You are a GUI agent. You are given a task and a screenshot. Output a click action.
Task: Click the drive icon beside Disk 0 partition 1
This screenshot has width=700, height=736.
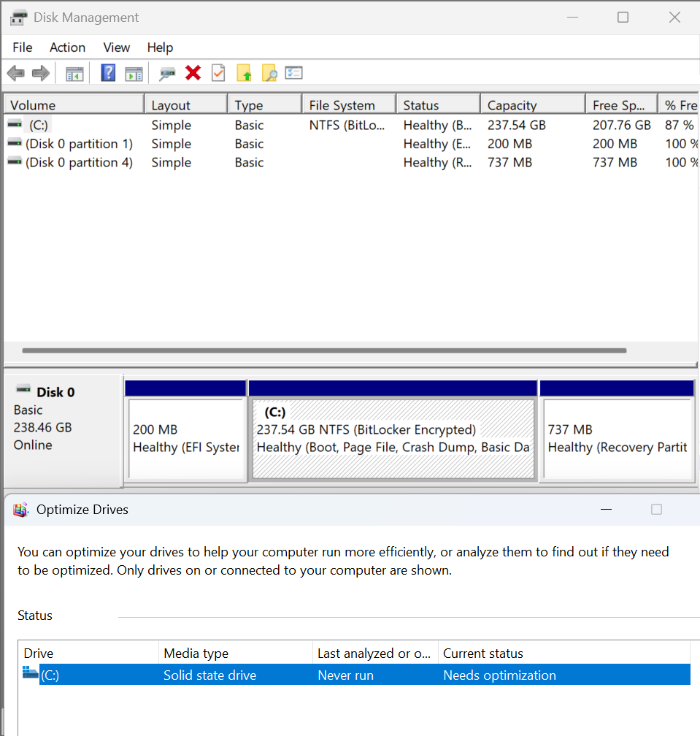click(15, 142)
